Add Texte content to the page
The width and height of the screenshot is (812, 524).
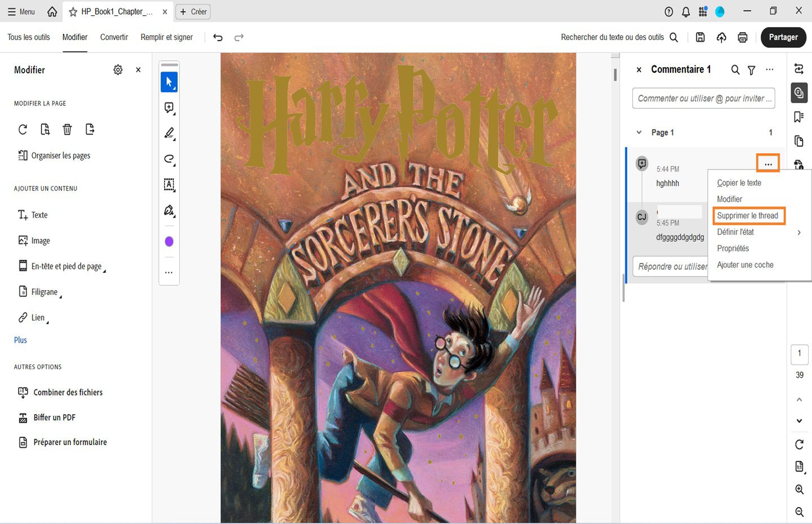click(x=33, y=215)
